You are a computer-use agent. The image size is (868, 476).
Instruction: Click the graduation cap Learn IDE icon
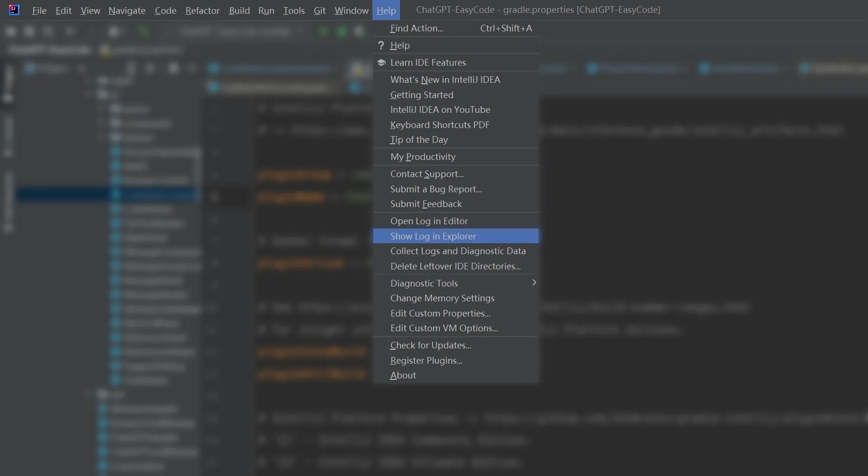[381, 62]
